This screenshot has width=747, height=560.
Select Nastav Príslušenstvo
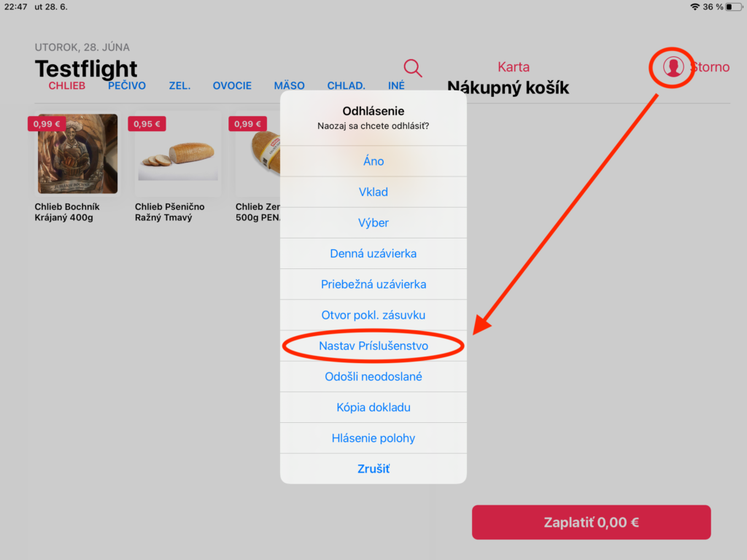[373, 346]
